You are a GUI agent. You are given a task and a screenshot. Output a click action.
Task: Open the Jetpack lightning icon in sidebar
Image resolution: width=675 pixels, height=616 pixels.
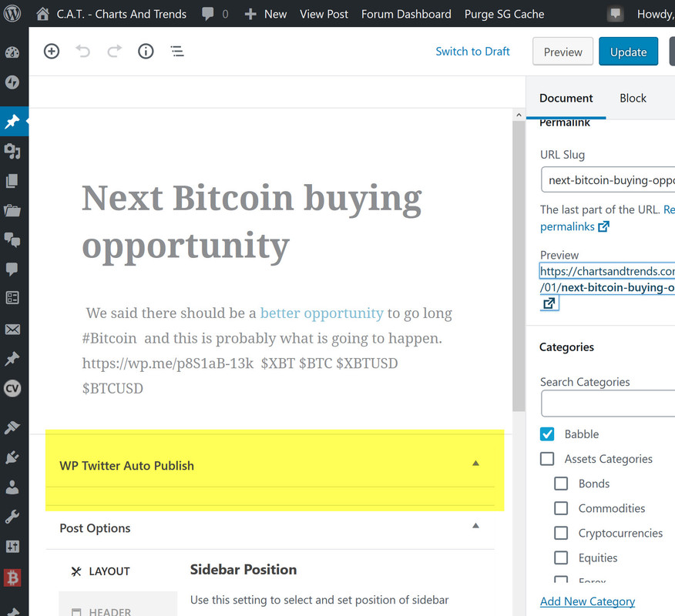click(12, 82)
